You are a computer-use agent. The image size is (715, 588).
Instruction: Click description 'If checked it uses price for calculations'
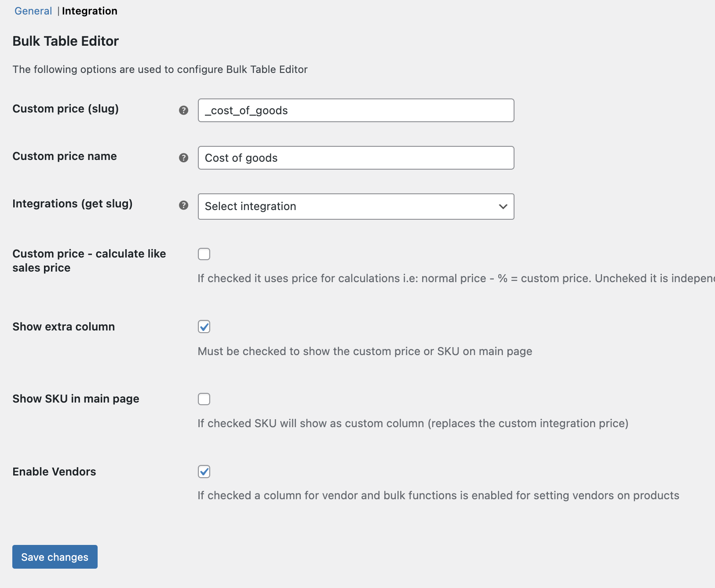coord(456,278)
